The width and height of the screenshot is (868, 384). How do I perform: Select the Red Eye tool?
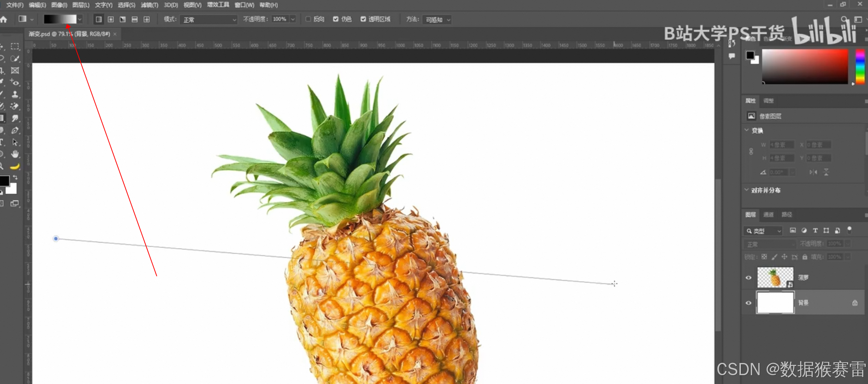(15, 82)
